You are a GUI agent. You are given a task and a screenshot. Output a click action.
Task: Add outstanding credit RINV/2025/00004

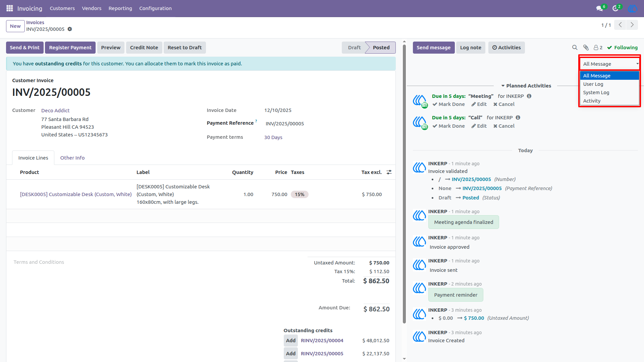[x=291, y=341]
